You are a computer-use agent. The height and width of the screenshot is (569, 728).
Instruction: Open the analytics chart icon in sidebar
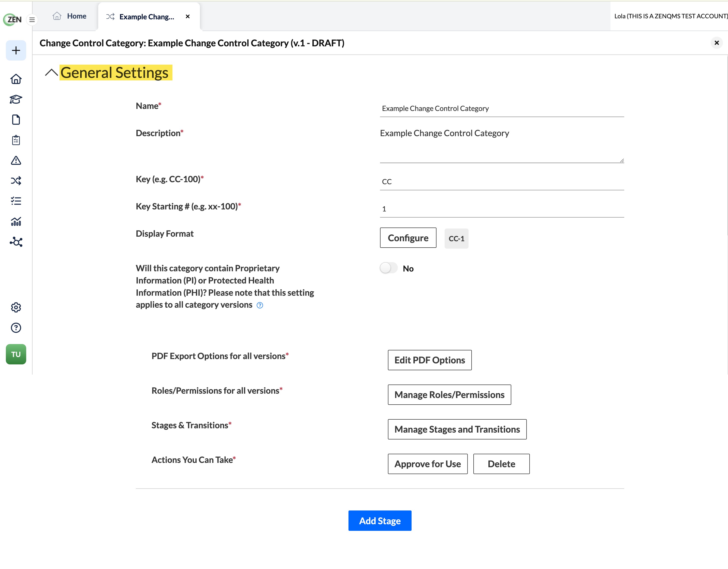tap(16, 221)
